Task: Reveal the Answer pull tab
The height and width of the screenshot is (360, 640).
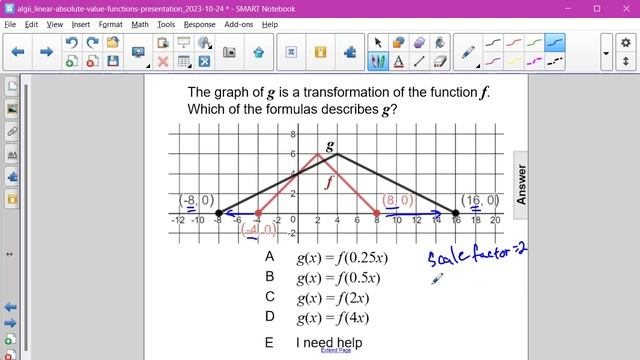Action: [x=521, y=185]
